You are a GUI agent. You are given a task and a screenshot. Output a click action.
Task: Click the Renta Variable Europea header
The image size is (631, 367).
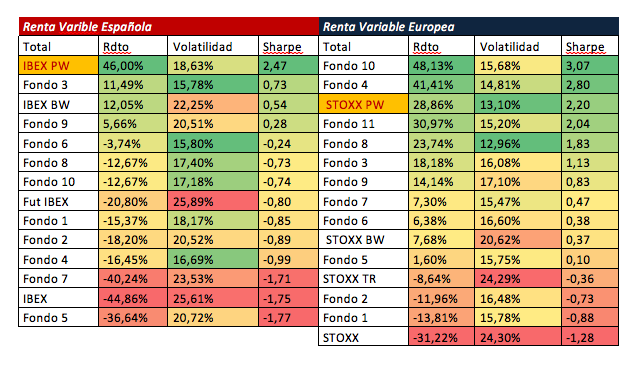click(x=468, y=27)
